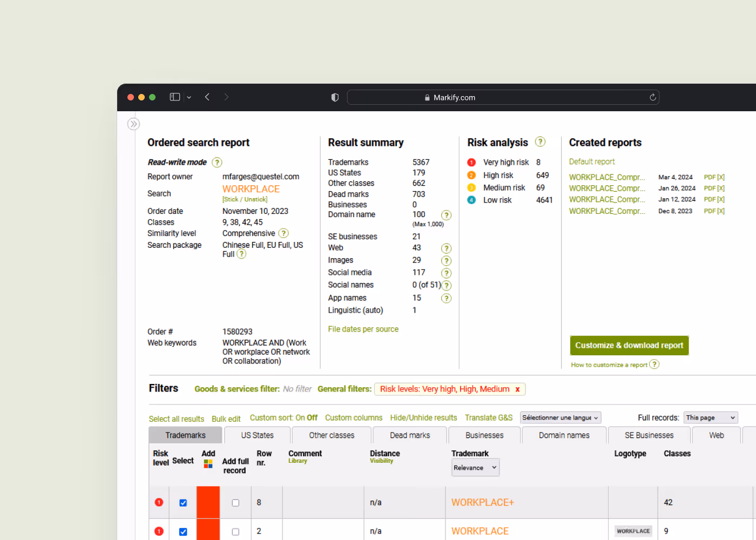Open the Default report link

[592, 161]
